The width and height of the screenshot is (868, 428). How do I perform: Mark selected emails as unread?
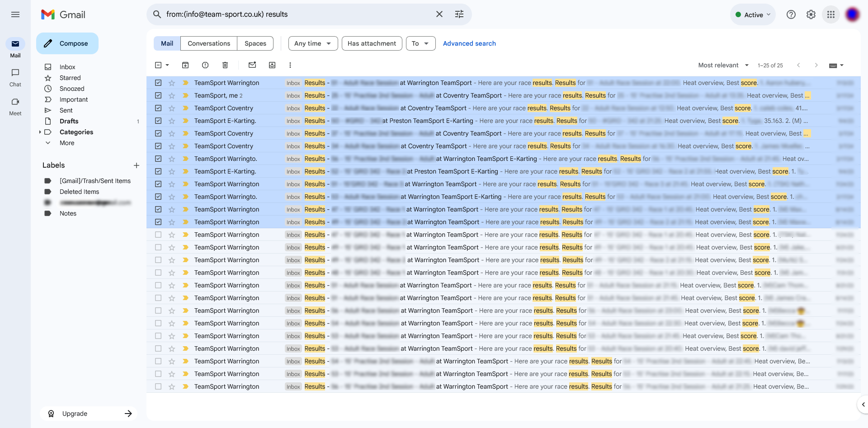point(252,65)
